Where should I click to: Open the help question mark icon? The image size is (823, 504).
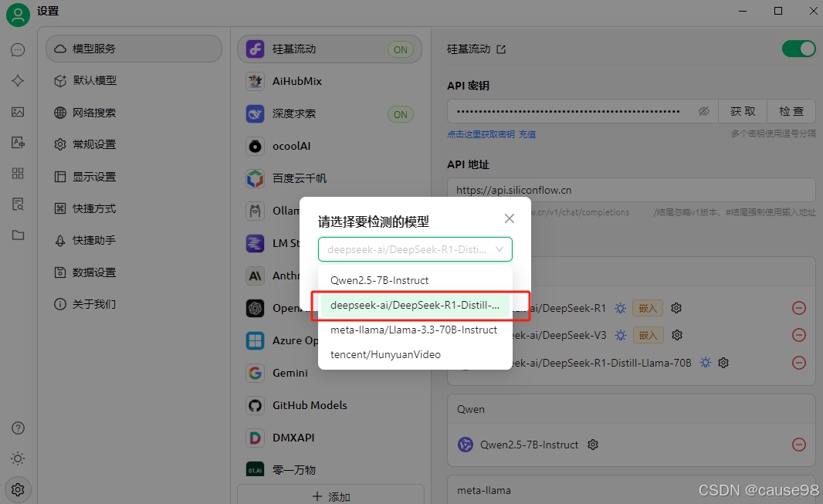pos(18,428)
